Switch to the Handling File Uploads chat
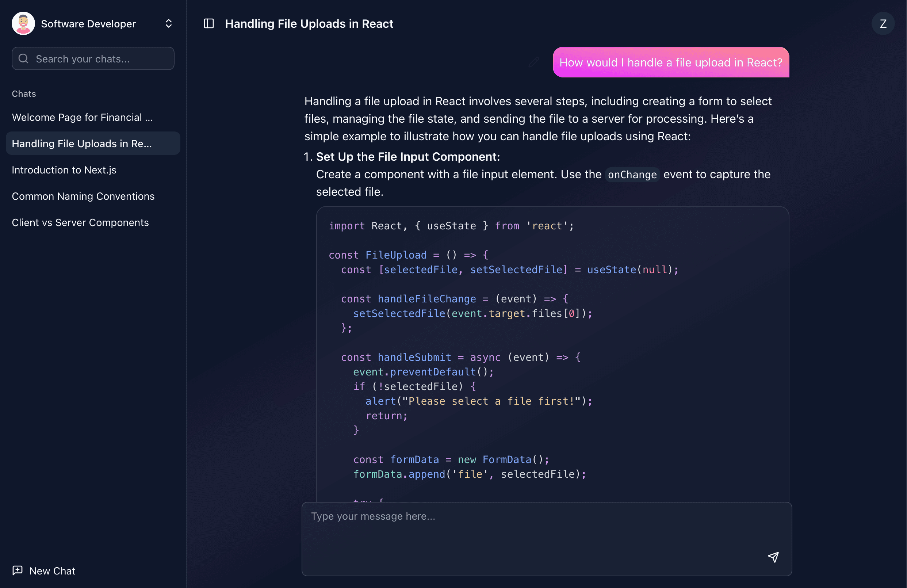This screenshot has width=907, height=588. point(82,144)
